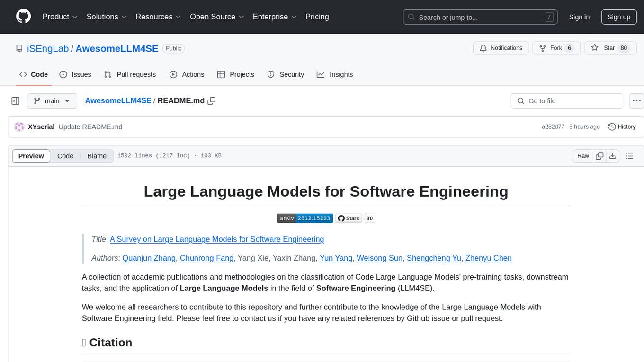
Task: Open the Security tab
Action: (286, 74)
